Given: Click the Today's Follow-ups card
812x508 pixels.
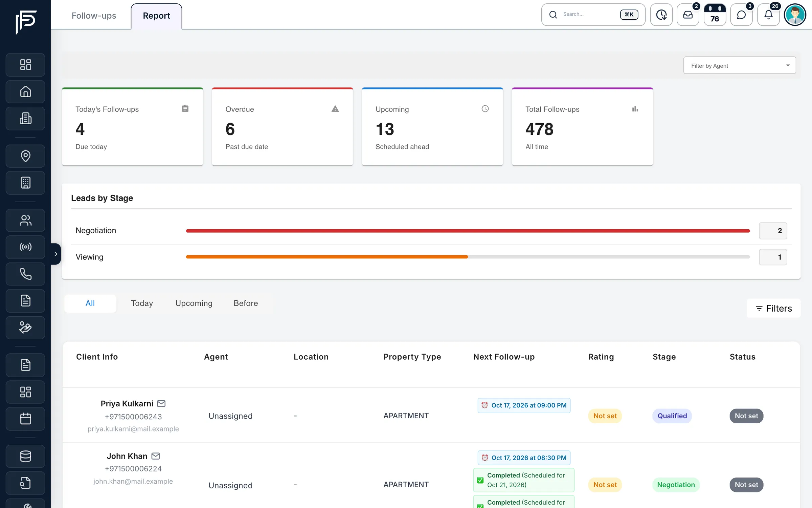Looking at the screenshot, I should (133, 127).
